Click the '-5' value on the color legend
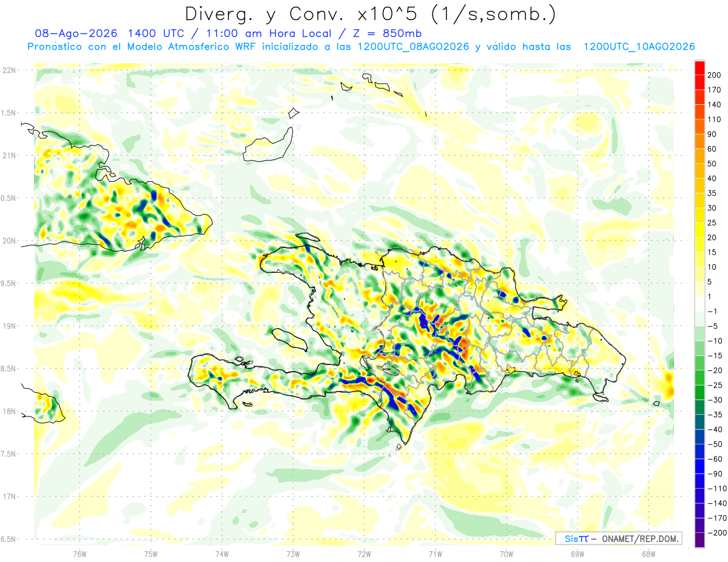 click(712, 326)
